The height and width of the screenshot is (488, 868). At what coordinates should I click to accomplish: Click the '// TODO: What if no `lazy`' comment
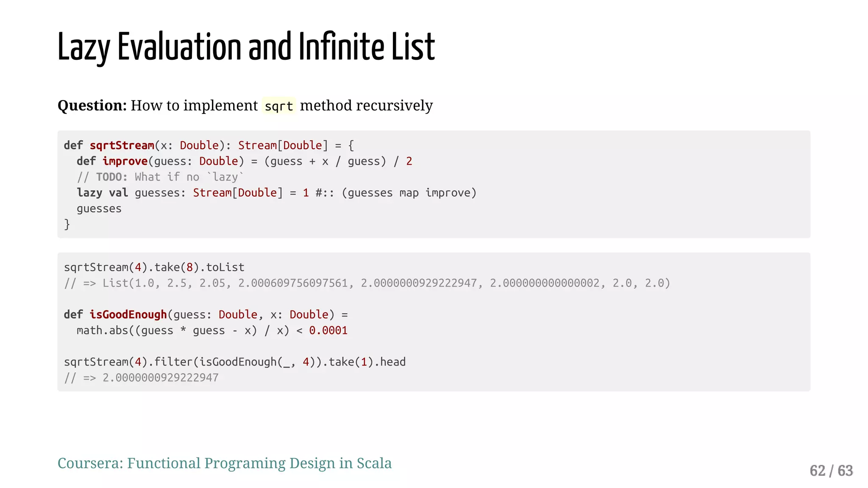[x=160, y=177]
